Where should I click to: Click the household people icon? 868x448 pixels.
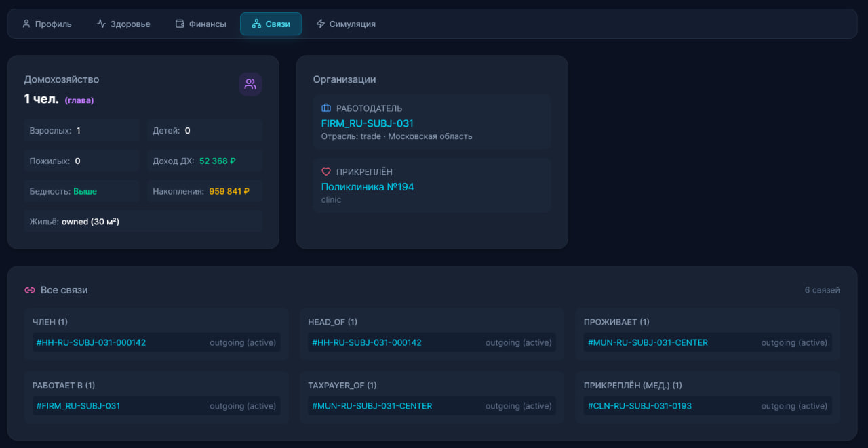point(250,84)
